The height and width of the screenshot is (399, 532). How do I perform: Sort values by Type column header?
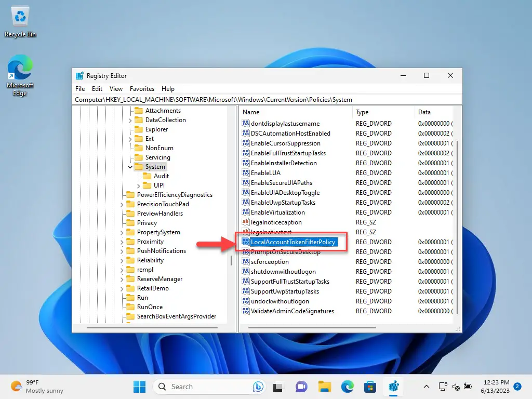(383, 112)
